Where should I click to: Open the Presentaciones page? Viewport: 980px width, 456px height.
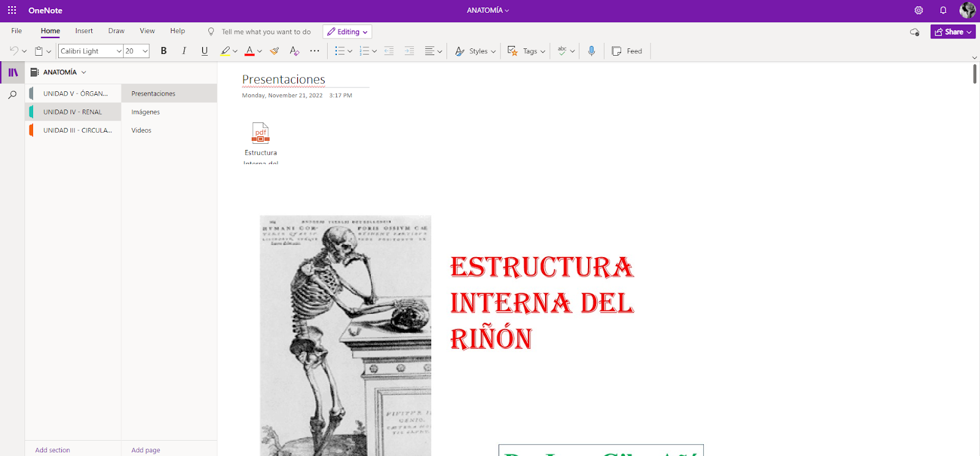[x=169, y=94]
